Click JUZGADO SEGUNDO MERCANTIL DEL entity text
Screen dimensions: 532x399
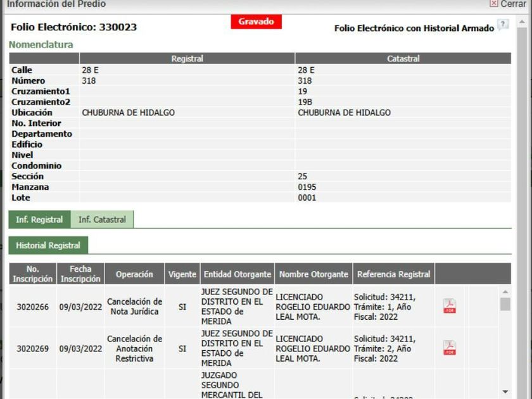tap(232, 385)
